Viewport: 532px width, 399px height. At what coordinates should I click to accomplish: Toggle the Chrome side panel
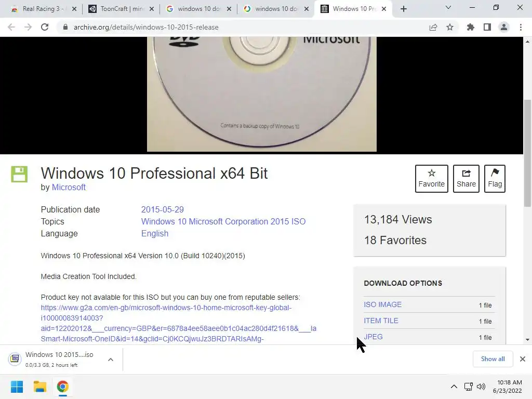point(487,27)
